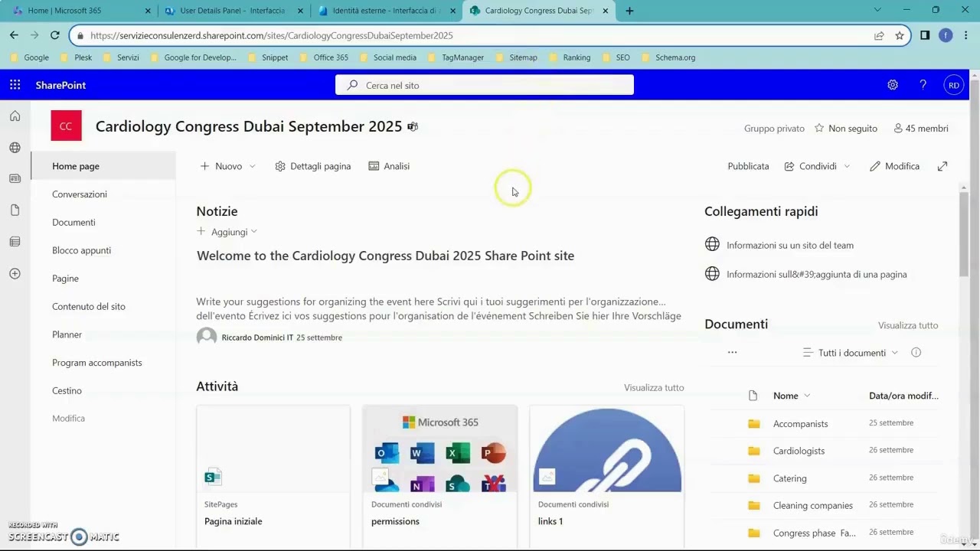Open the Tutti i documenti view selector
980x551 pixels.
(x=851, y=353)
